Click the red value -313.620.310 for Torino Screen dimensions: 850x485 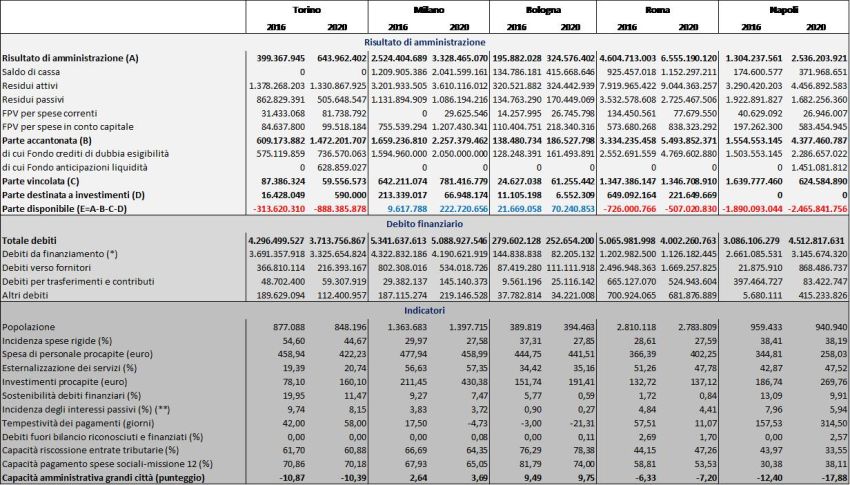pyautogui.click(x=276, y=211)
